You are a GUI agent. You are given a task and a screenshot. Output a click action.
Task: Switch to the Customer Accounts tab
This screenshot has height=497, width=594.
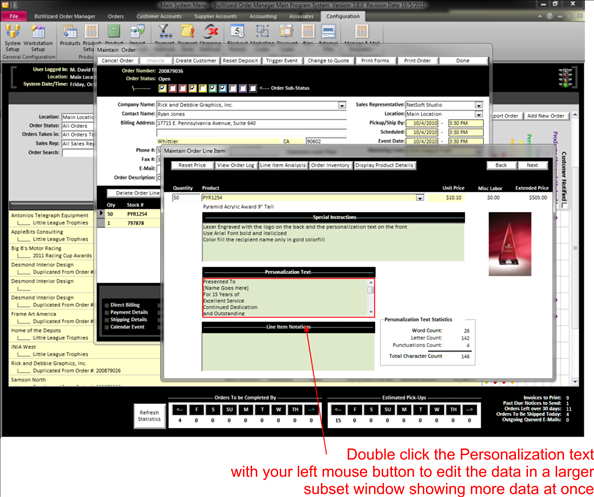click(x=159, y=16)
